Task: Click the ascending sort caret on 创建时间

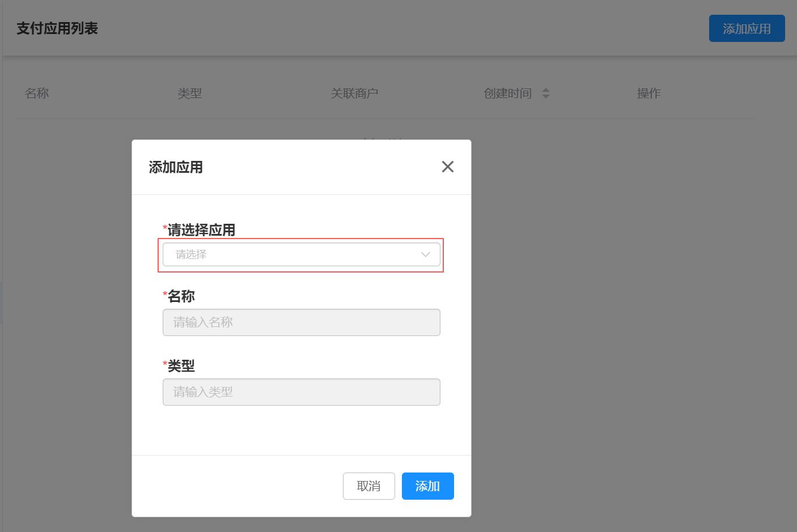Action: coord(546,90)
